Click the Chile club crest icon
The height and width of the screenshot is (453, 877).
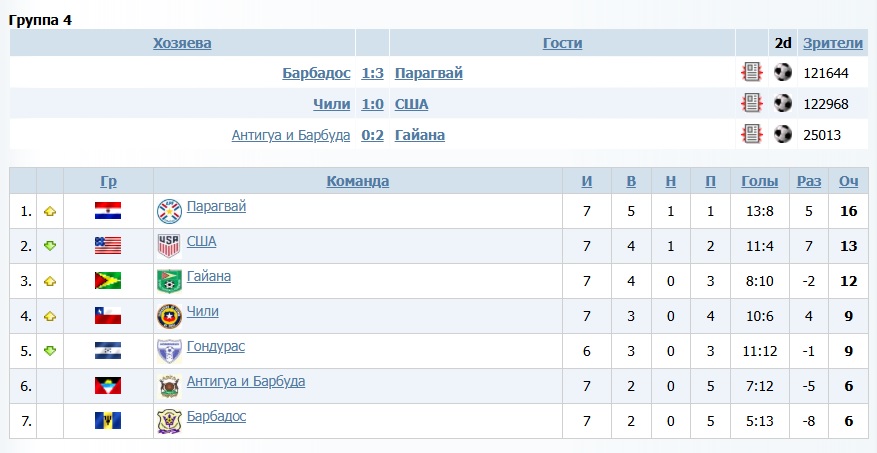[168, 316]
